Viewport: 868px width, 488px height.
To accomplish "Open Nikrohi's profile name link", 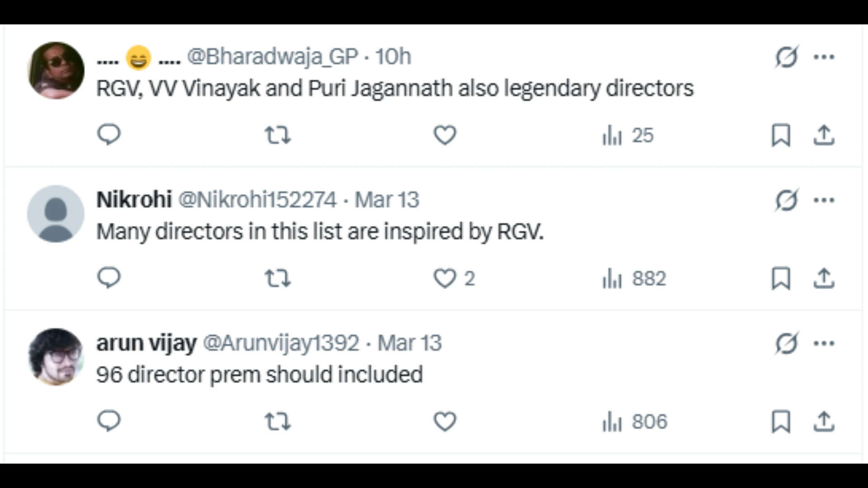I will tap(134, 200).
